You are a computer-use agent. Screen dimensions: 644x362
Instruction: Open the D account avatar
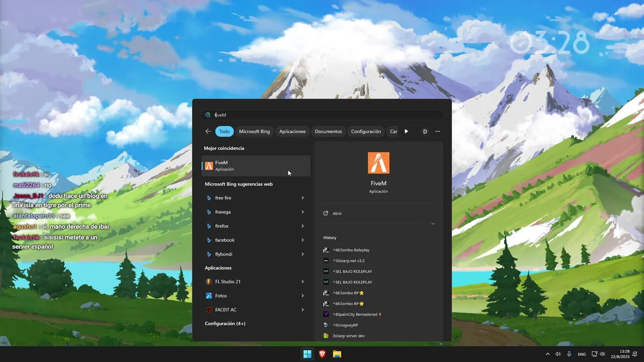pyautogui.click(x=425, y=131)
